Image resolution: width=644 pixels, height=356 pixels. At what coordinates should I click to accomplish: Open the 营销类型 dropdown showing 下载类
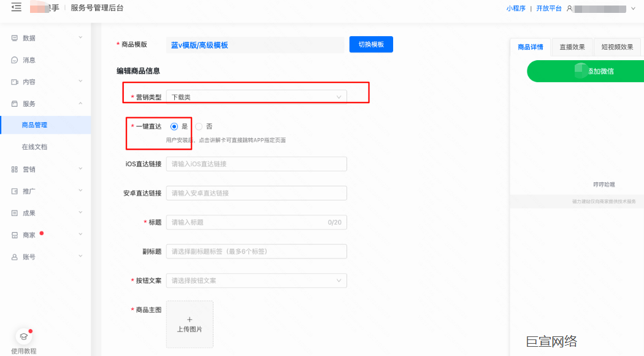[256, 97]
